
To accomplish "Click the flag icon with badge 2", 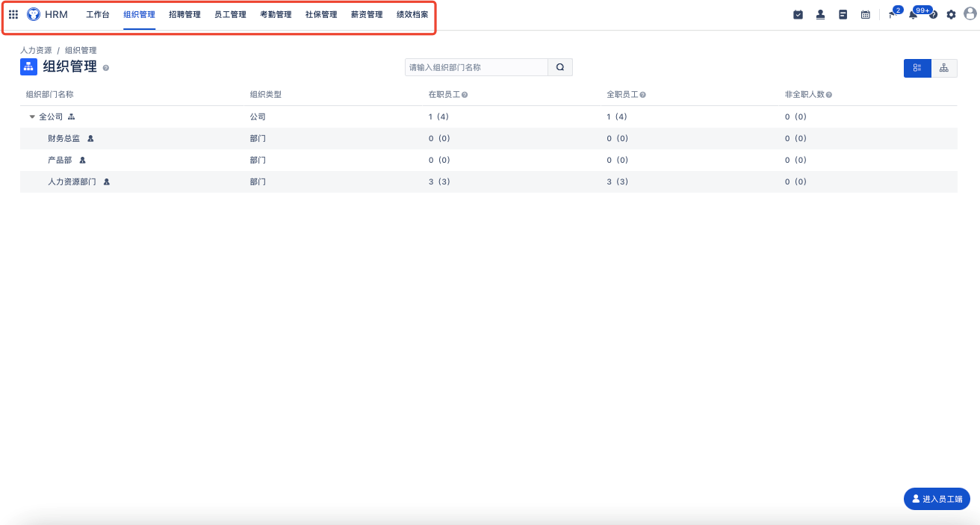I will click(x=892, y=14).
